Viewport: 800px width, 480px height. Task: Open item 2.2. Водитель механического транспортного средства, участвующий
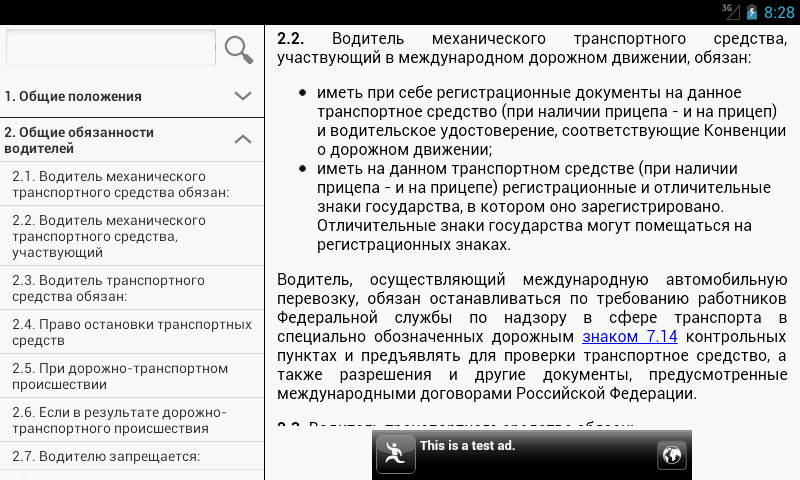(132, 236)
